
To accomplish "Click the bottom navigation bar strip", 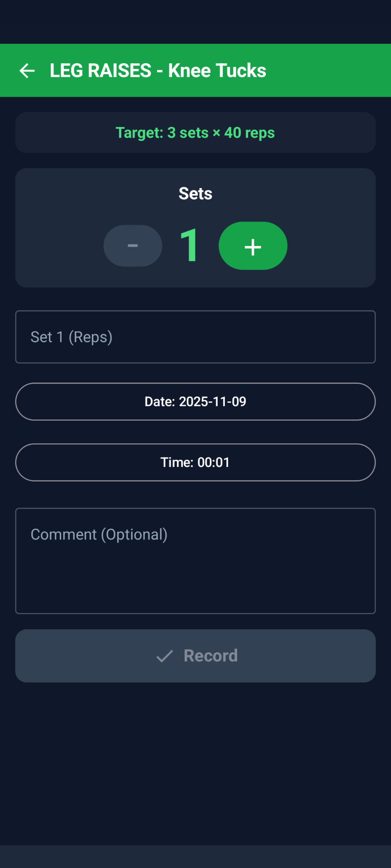I will (195, 856).
